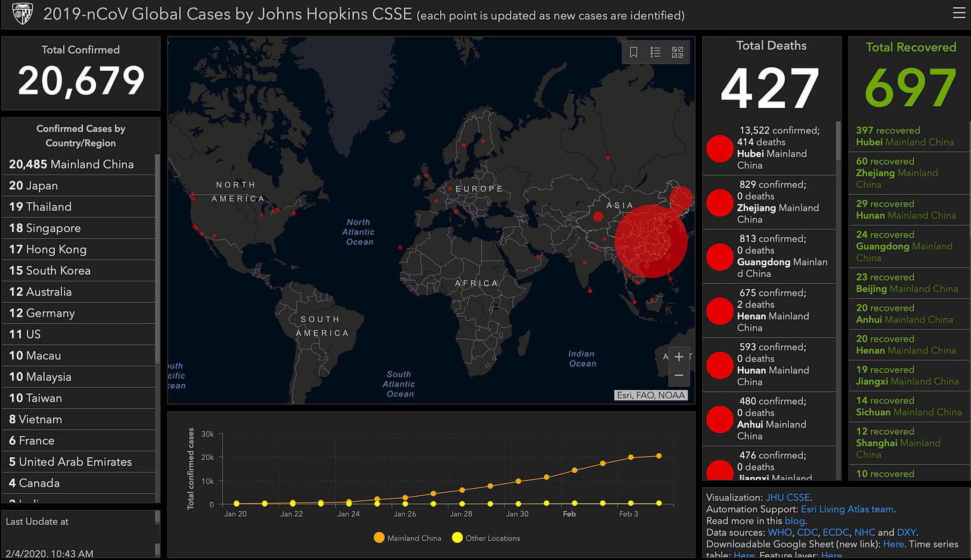Select 29 recovered Hunan entry
The width and height of the screenshot is (971, 560).
pos(910,210)
